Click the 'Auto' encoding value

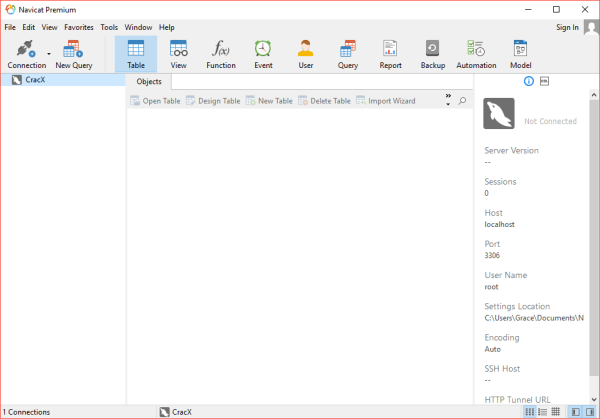coord(492,349)
